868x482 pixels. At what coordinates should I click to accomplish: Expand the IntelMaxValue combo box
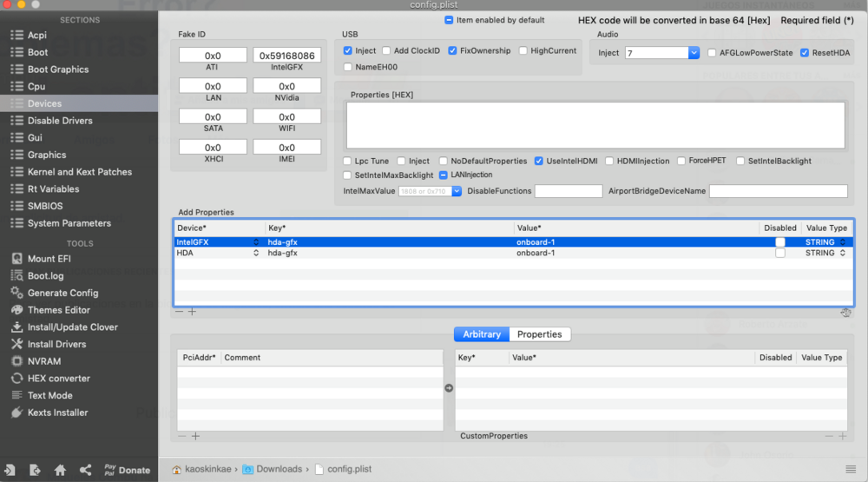[x=457, y=191]
